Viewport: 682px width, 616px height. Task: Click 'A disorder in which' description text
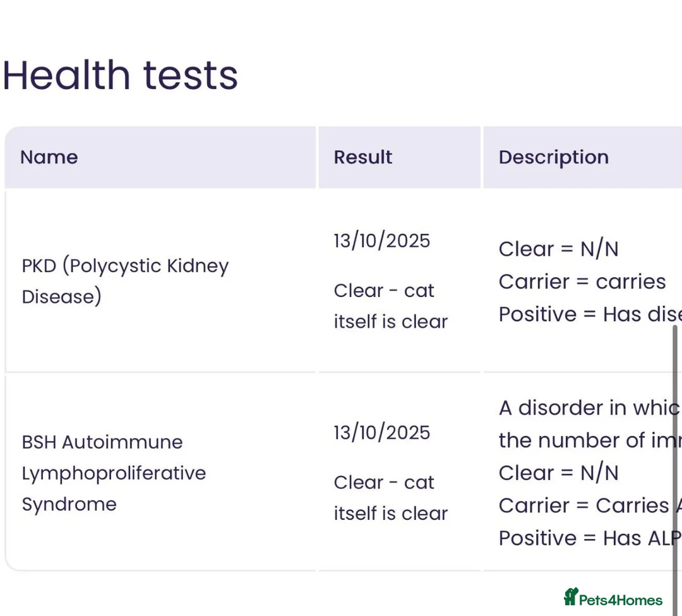tap(587, 408)
